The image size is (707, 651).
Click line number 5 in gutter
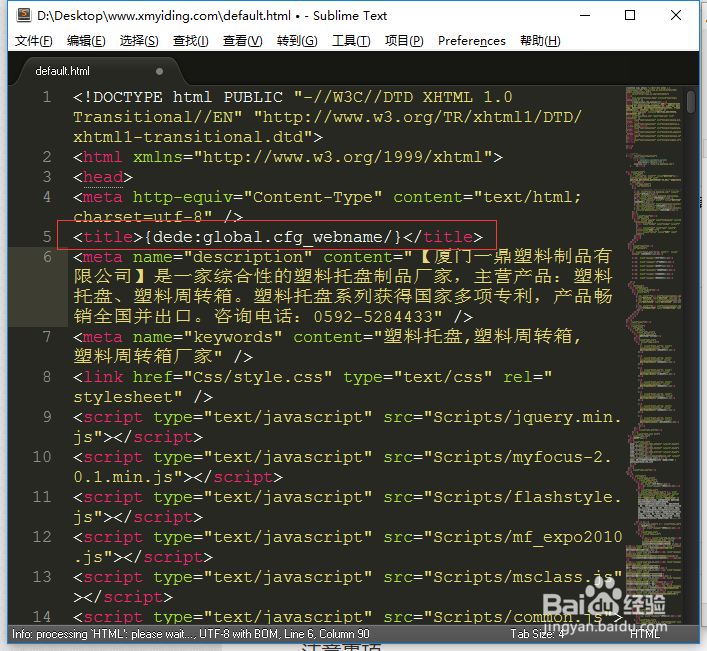click(x=47, y=237)
